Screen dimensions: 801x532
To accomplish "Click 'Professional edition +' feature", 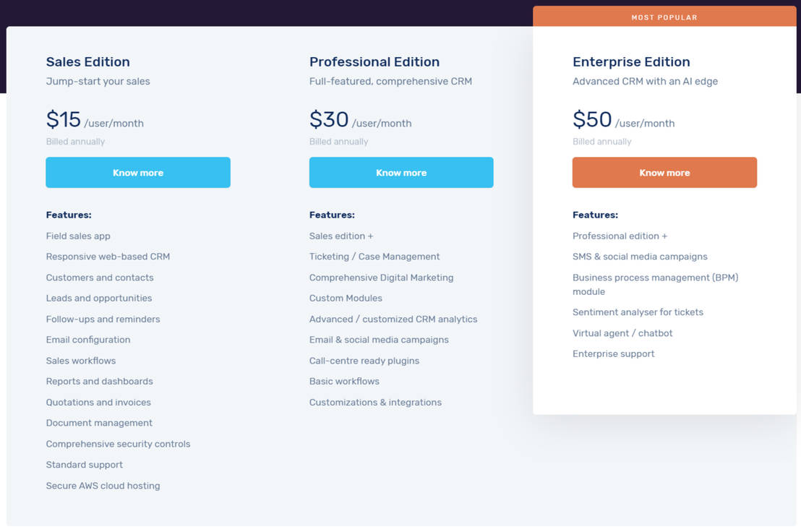I will pos(620,236).
